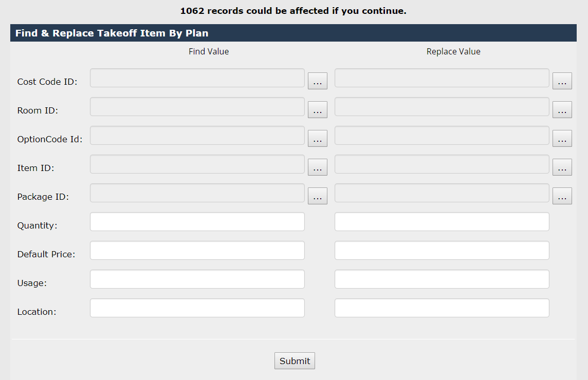This screenshot has height=380, width=588.
Task: Focus the Default Price find value field
Action: click(x=197, y=251)
